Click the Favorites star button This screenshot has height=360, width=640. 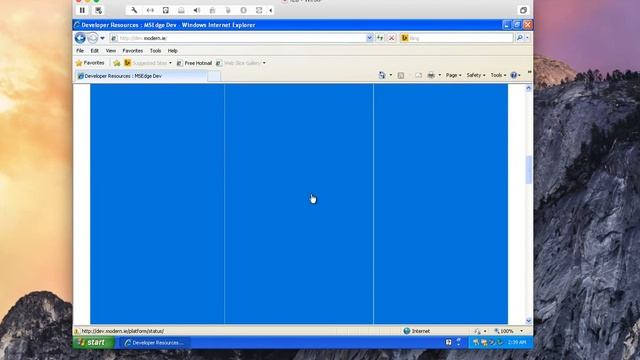pos(90,63)
